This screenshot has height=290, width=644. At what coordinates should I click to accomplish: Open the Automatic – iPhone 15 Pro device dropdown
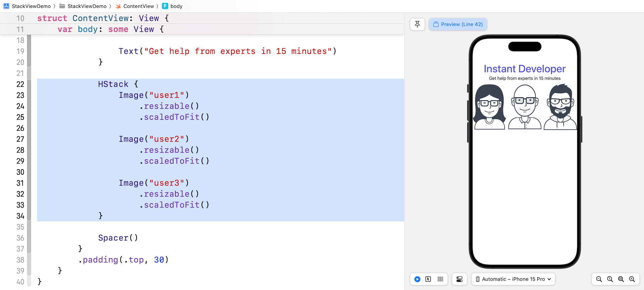[x=513, y=279]
